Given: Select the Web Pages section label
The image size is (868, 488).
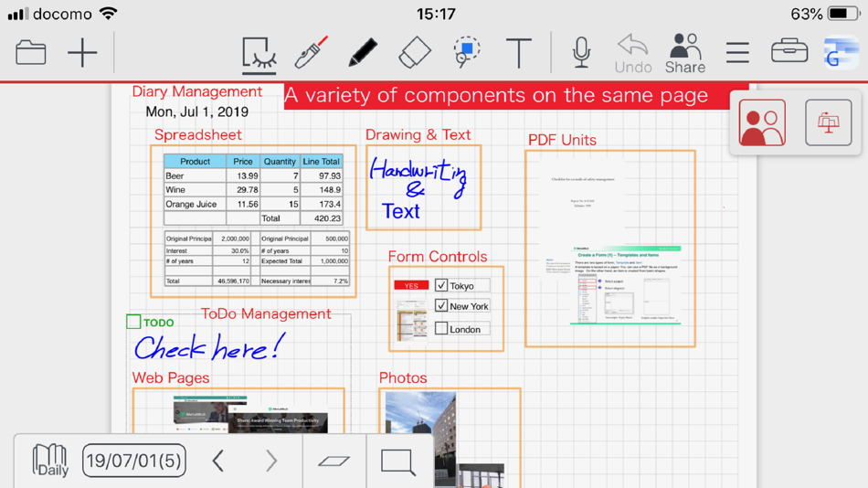Looking at the screenshot, I should point(171,377).
